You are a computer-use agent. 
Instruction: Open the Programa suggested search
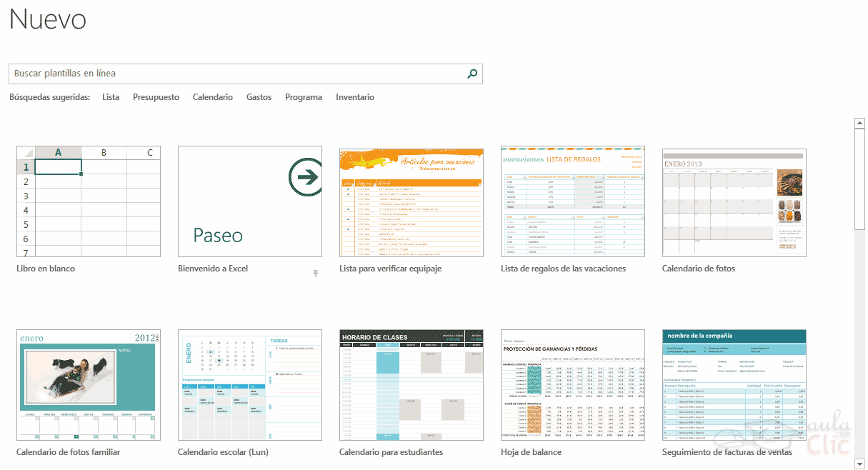click(303, 97)
